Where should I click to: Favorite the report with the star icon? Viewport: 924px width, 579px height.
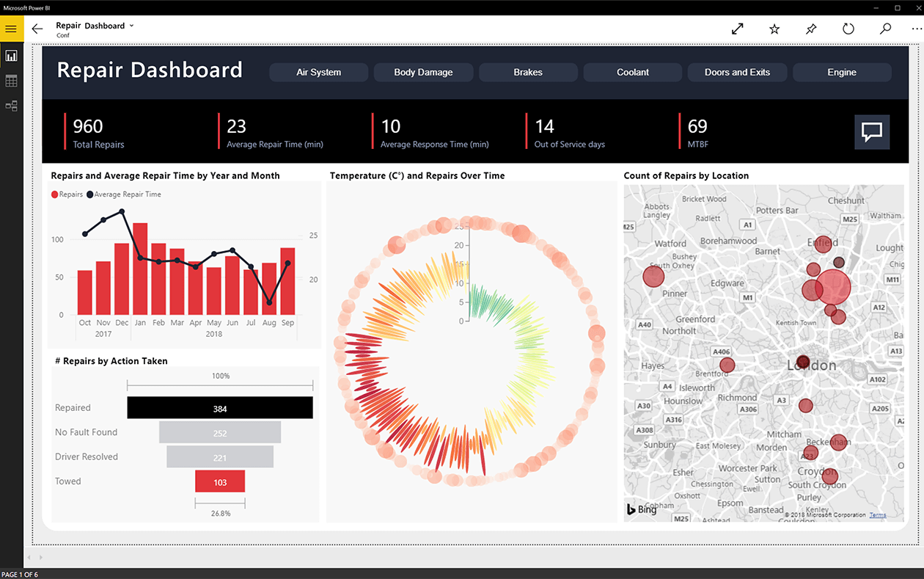click(774, 29)
